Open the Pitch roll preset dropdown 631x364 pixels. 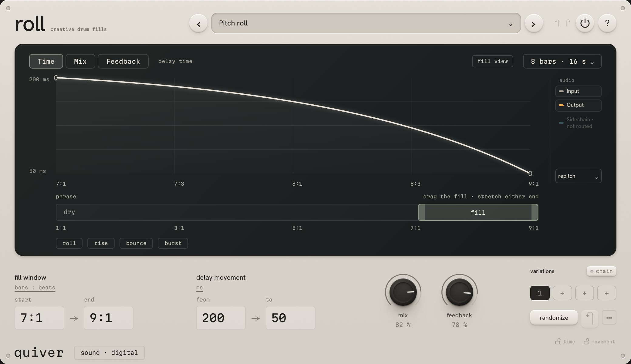[366, 23]
